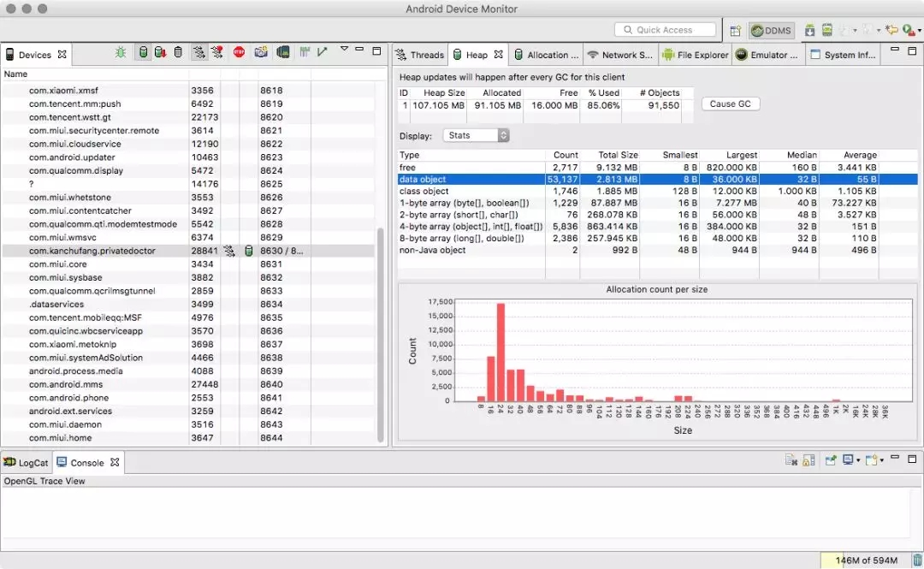Click Capture system wide trace icon
Viewport: 924px width, 569px height.
[304, 52]
